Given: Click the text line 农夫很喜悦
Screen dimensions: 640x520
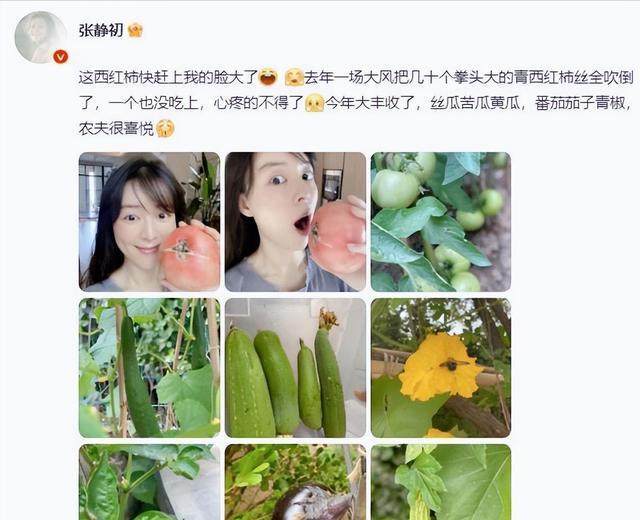Looking at the screenshot, I should [116, 129].
